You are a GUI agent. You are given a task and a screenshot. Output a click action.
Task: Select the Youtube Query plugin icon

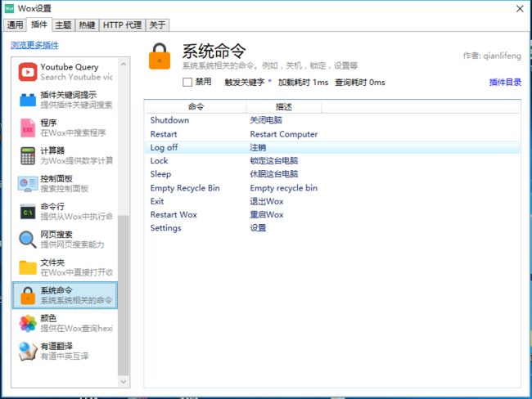tap(28, 72)
